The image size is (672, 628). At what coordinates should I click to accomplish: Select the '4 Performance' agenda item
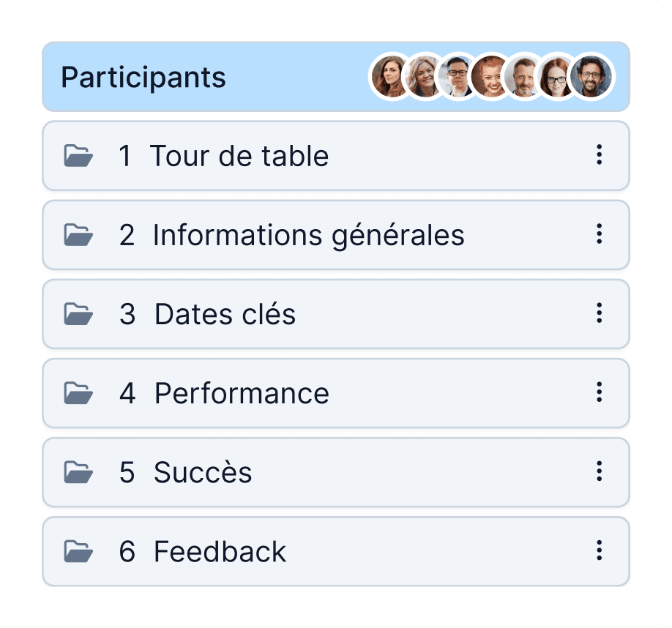click(242, 393)
